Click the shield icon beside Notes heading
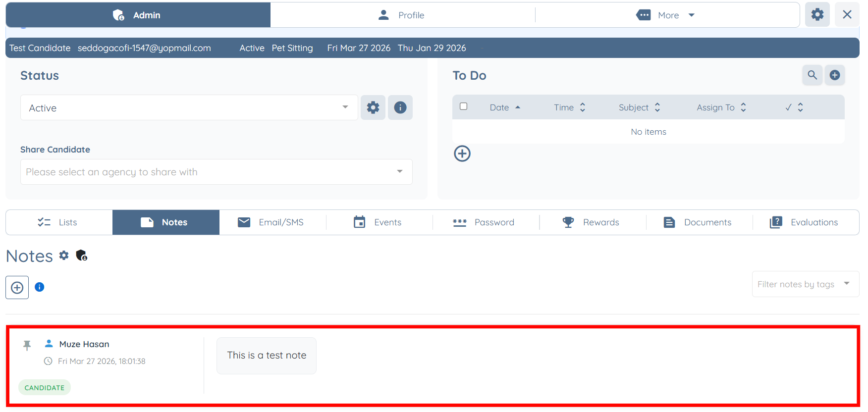This screenshot has width=868, height=412. pyautogui.click(x=82, y=256)
